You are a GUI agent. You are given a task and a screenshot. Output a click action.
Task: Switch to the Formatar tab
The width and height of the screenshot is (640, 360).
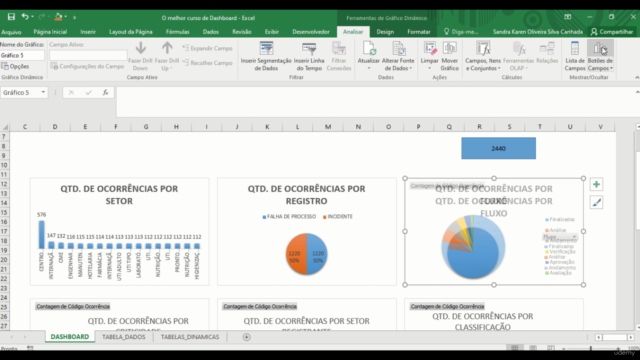pyautogui.click(x=419, y=32)
